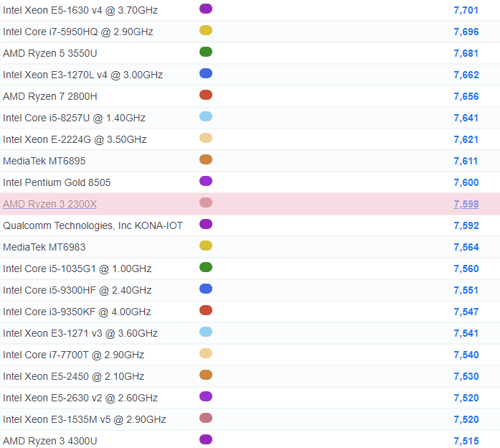The height and width of the screenshot is (448, 500).
Task: Click purple swatch beside Ryzen 3 4300U
Action: 206,439
